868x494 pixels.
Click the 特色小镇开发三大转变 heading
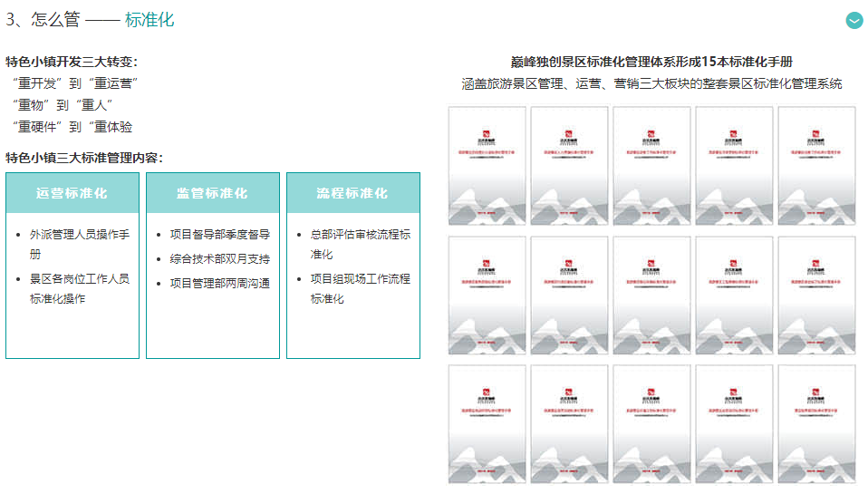72,62
